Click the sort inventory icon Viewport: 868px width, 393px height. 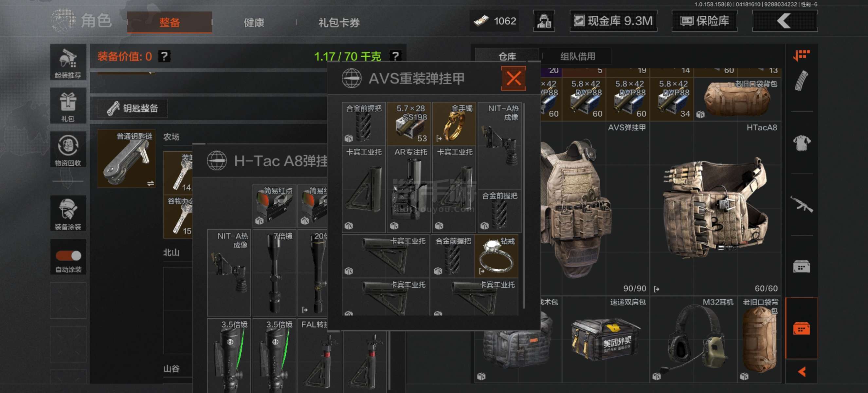point(802,55)
